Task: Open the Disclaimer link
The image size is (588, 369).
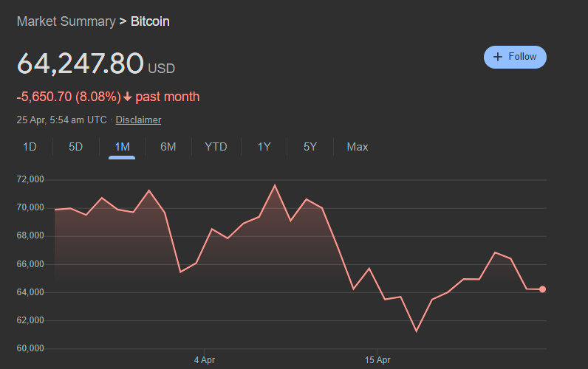Action: tap(138, 120)
